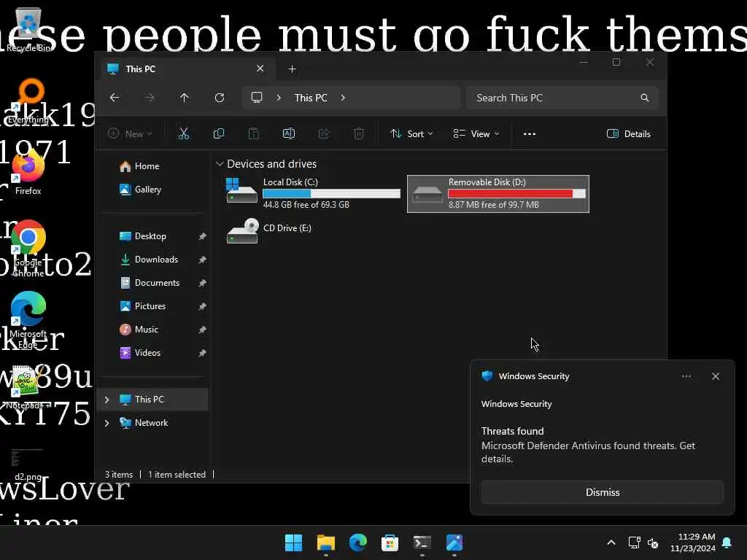
Task: Dismiss the Windows Security notification
Action: point(602,492)
